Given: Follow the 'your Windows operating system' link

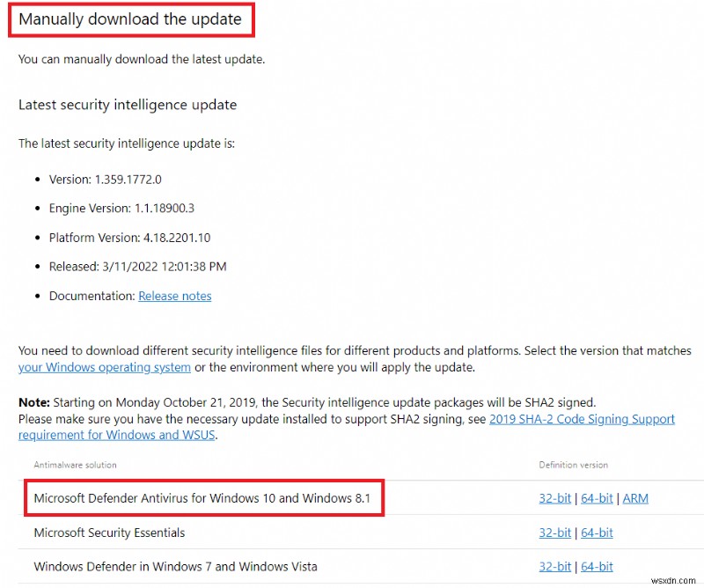Looking at the screenshot, I should [105, 367].
